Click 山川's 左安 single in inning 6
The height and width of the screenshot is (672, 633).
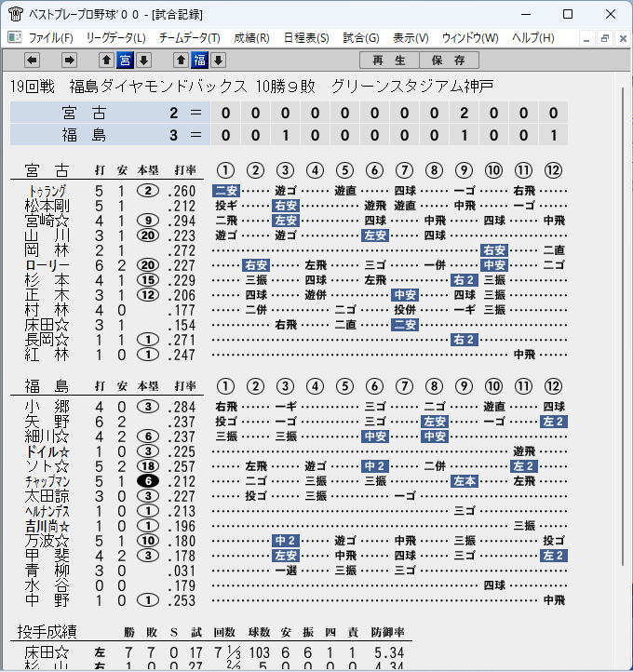(375, 235)
